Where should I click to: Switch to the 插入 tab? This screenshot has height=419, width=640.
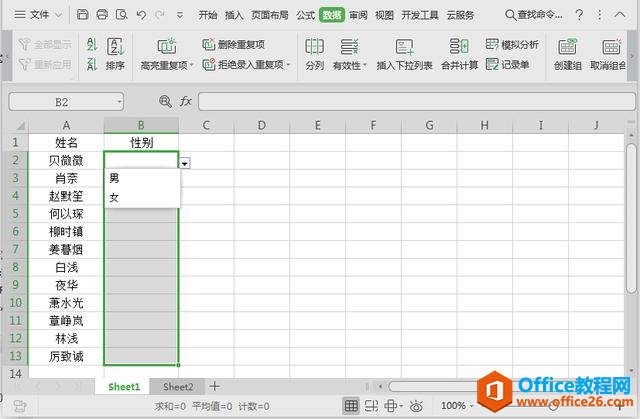(x=234, y=15)
